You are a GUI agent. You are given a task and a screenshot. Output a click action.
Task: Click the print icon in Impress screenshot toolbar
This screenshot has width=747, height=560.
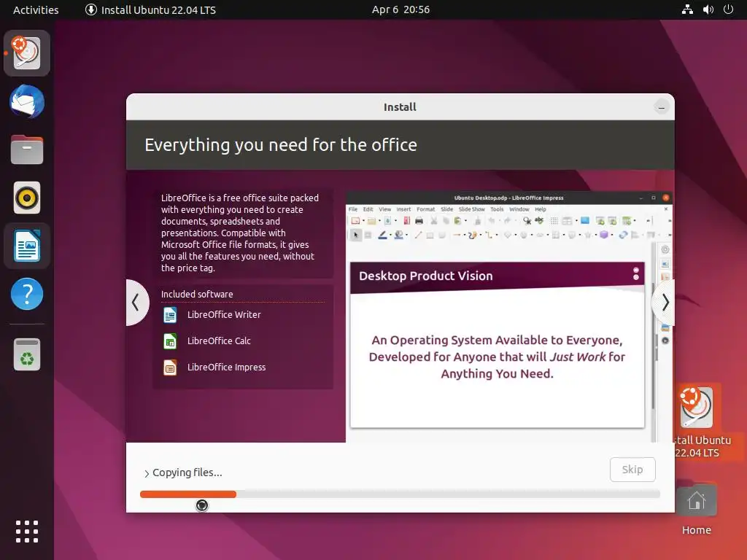tap(419, 220)
